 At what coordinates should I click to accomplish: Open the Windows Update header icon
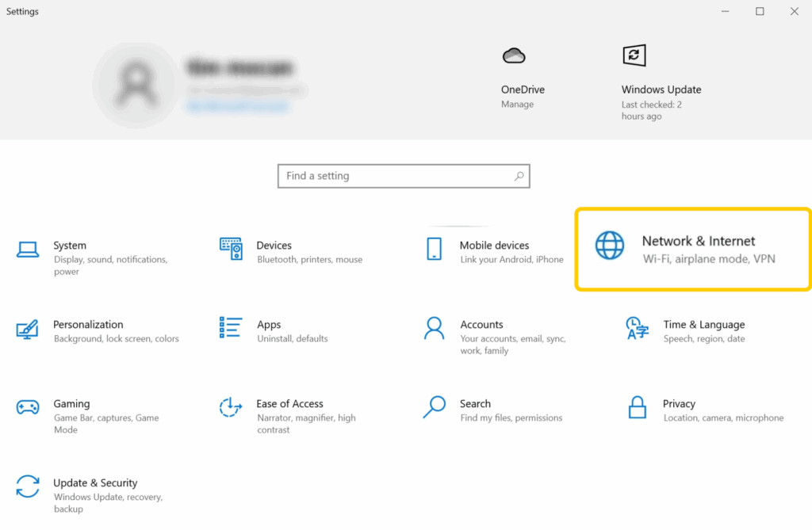634,55
